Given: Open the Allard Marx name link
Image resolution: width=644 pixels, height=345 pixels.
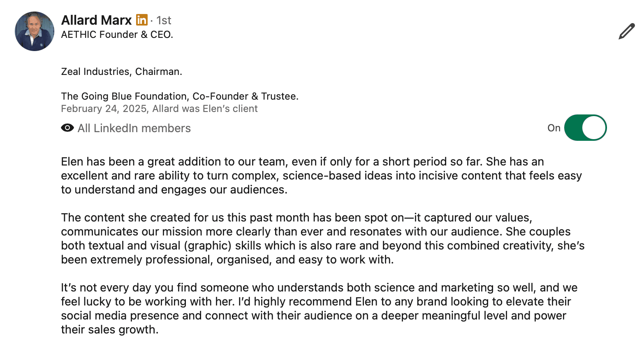Looking at the screenshot, I should 96,20.
